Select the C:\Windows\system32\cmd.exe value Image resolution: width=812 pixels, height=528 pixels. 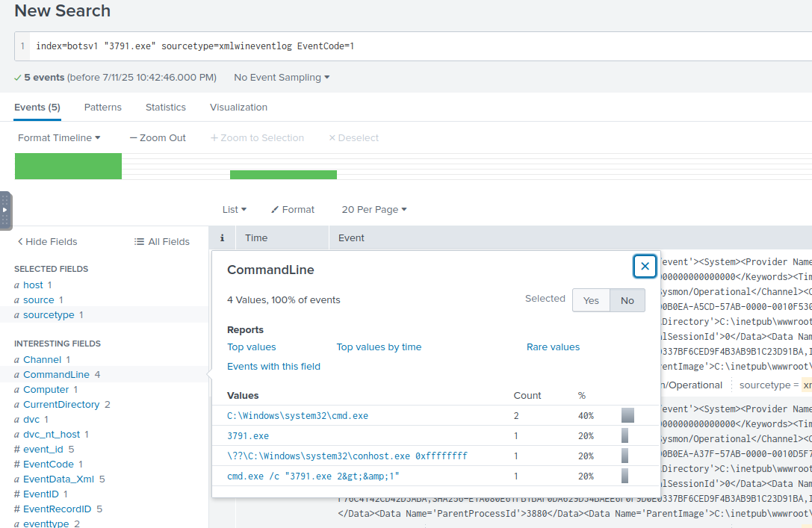(x=298, y=416)
